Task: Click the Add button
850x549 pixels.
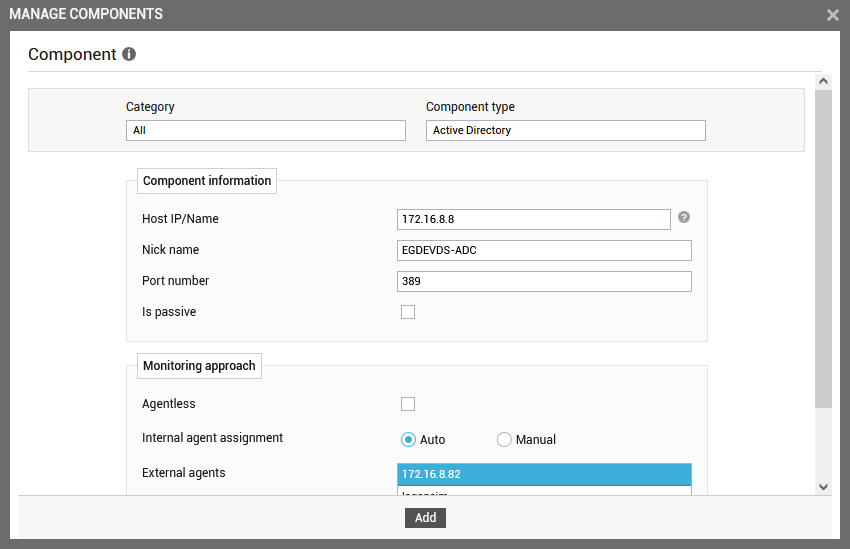Action: click(x=426, y=518)
